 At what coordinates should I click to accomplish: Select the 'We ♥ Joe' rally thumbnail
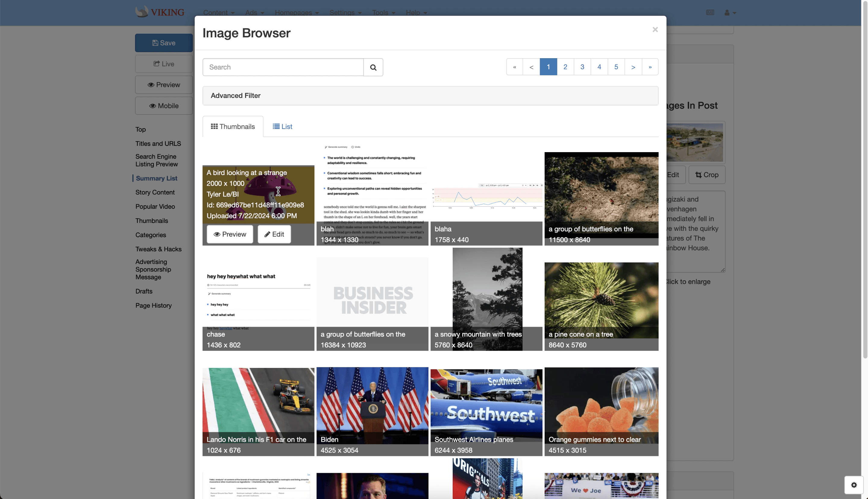pos(601,486)
